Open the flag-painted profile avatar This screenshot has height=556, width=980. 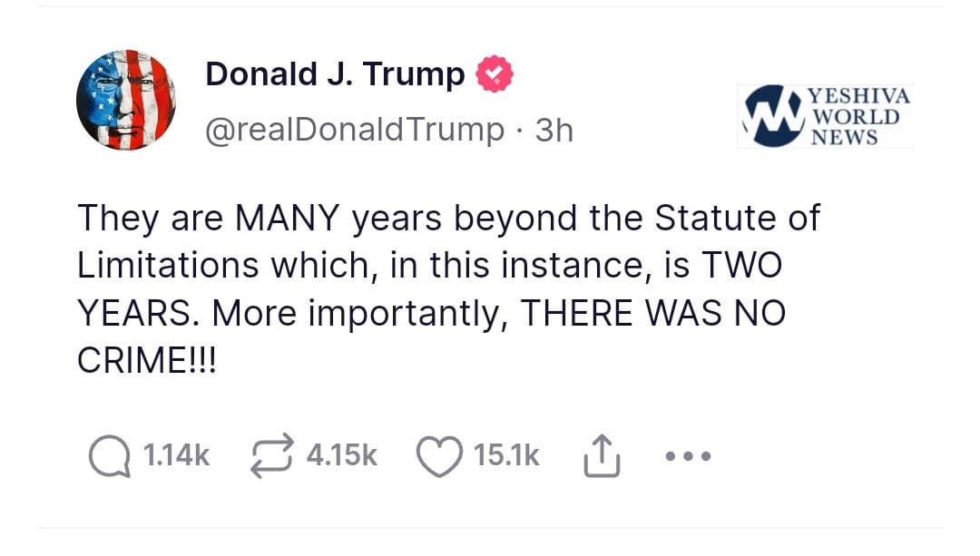point(125,99)
